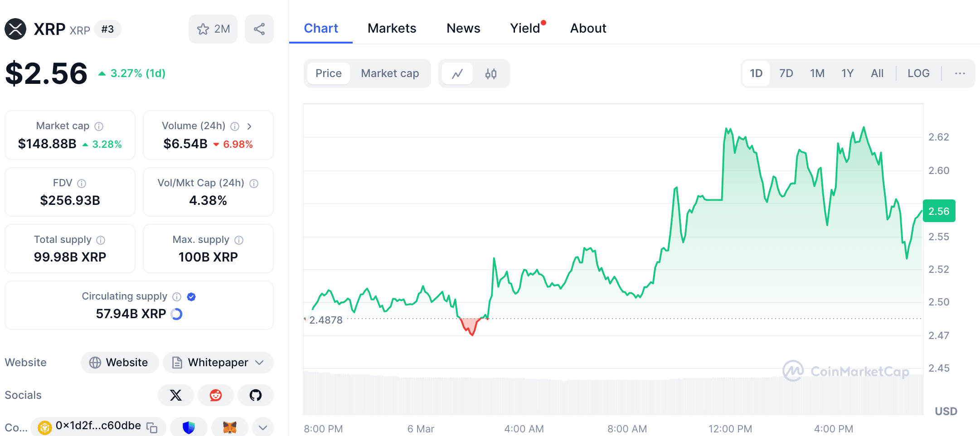The width and height of the screenshot is (980, 436).
Task: Toggle LOG scale on chart
Action: click(x=918, y=73)
